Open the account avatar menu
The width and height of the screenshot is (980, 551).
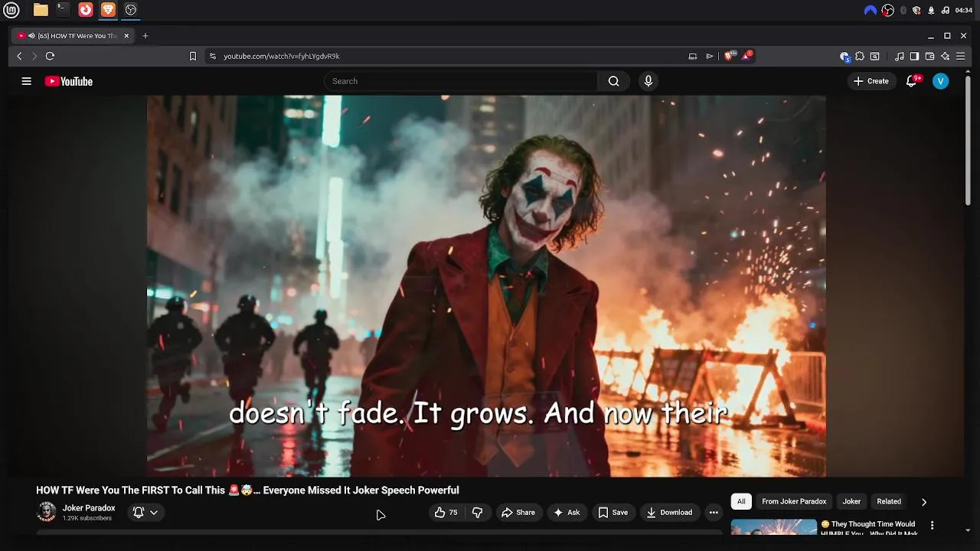pyautogui.click(x=941, y=81)
